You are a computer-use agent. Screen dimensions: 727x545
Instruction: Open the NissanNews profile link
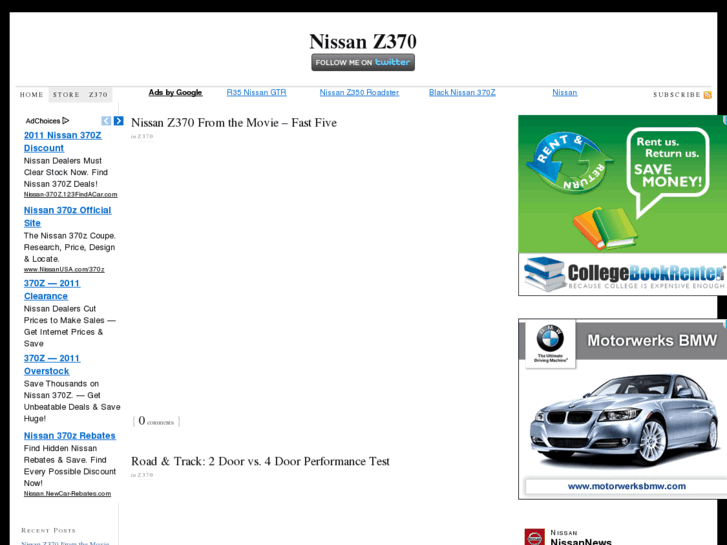(x=581, y=541)
